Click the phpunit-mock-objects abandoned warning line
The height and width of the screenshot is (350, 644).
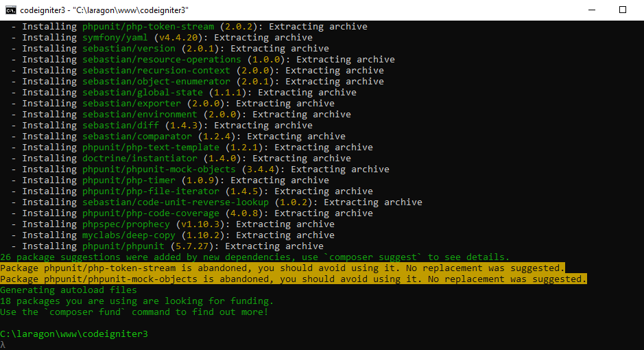coord(294,279)
